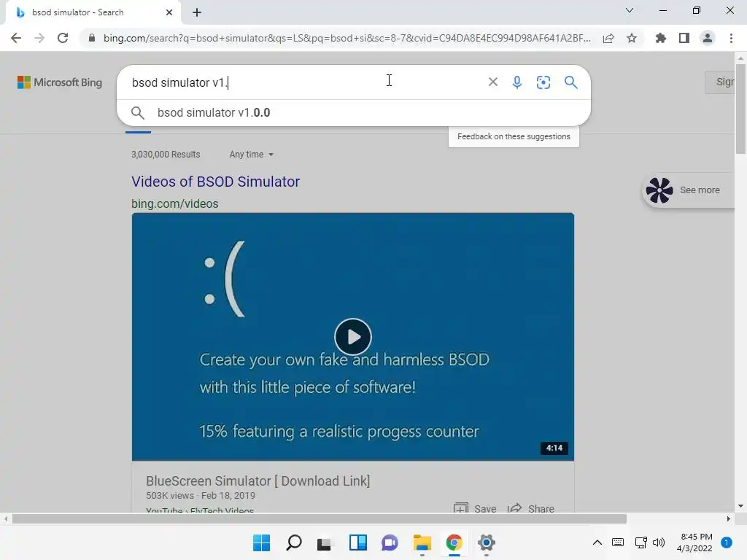Click Feedback on these suggestions
Screen dimensions: 747x560
[x=514, y=136]
